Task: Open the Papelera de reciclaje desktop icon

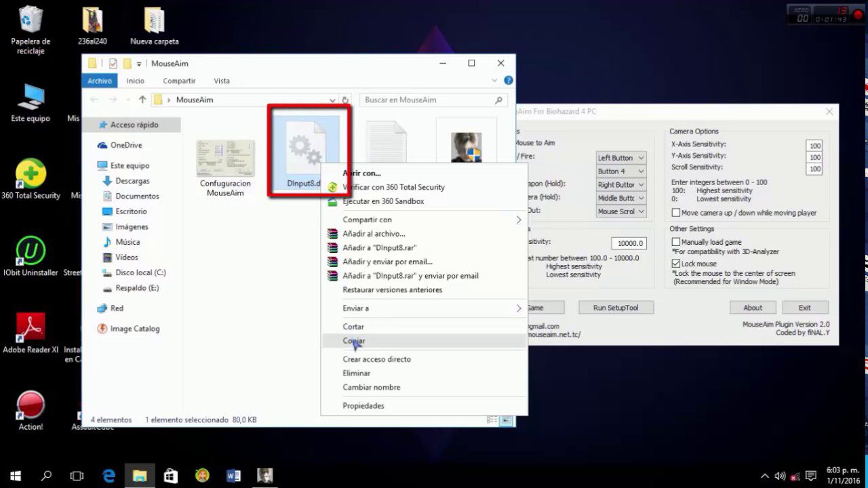Action: click(30, 30)
